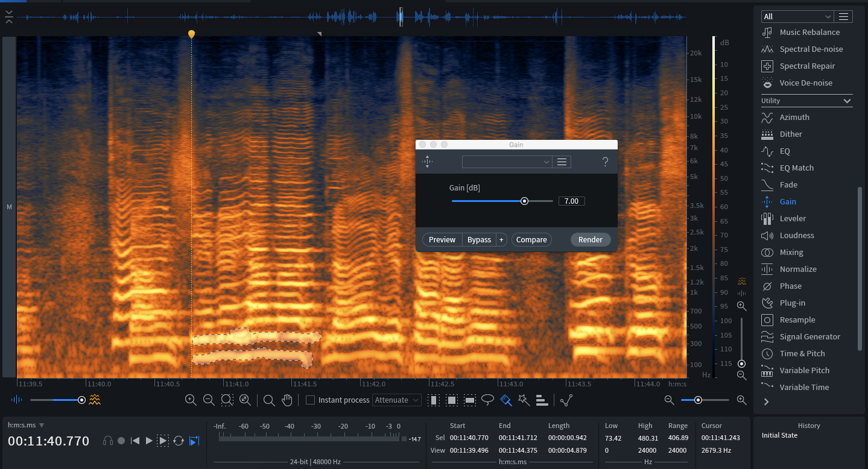Zoom in horizontally with magnifier plus icon
The width and height of the screenshot is (868, 469).
click(191, 400)
